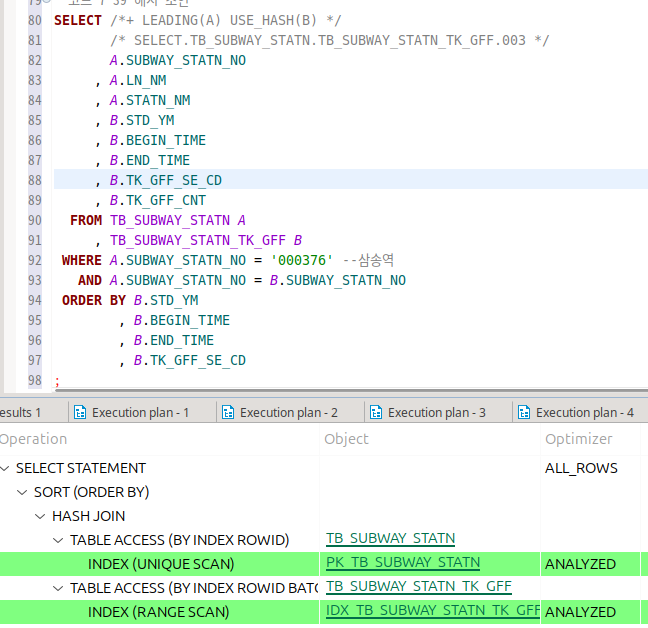Open the TB_SUBWAY_STATN_TK_GFF table link
Image resolution: width=648 pixels, height=628 pixels.
[x=418, y=587]
